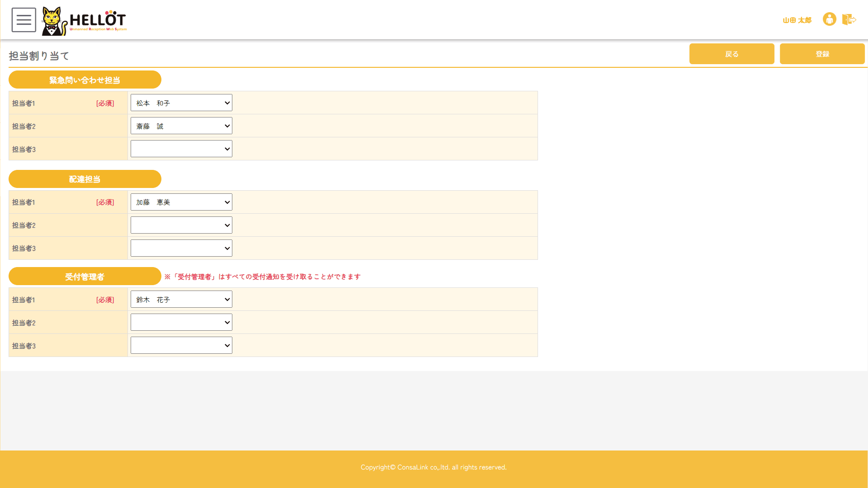
Task: Expand empty 担当者2 dropdown under 配達担当
Action: click(181, 225)
